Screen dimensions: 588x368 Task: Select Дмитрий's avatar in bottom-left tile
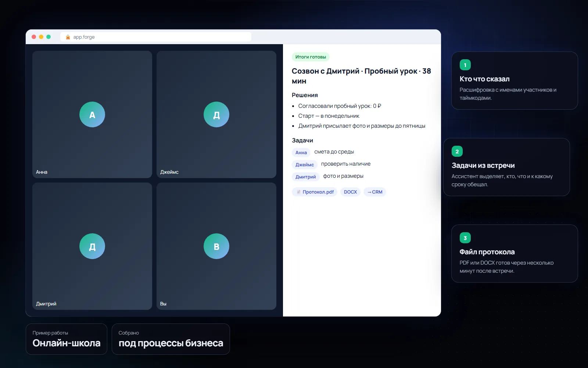pyautogui.click(x=92, y=246)
